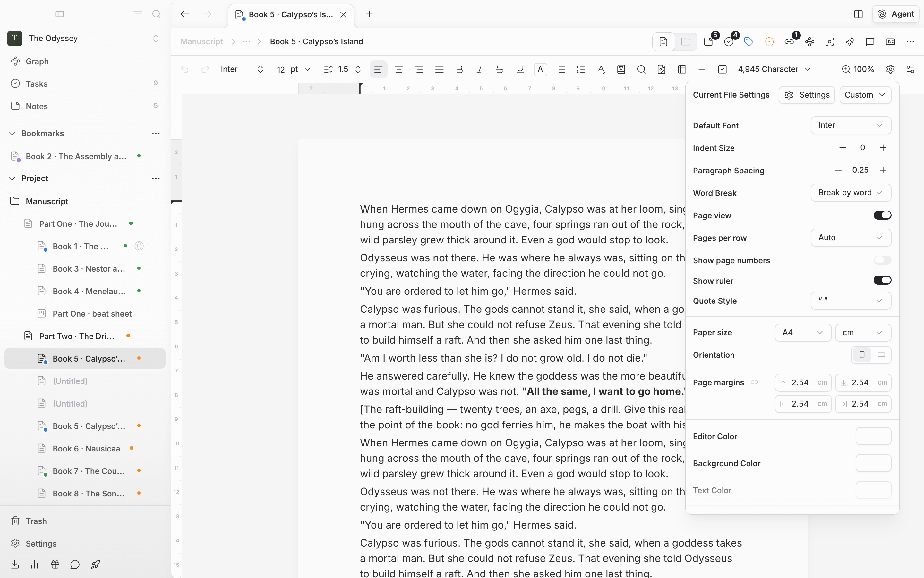The width and height of the screenshot is (924, 578).
Task: Select the Book 5 · Calypso's Island tab
Action: [291, 14]
